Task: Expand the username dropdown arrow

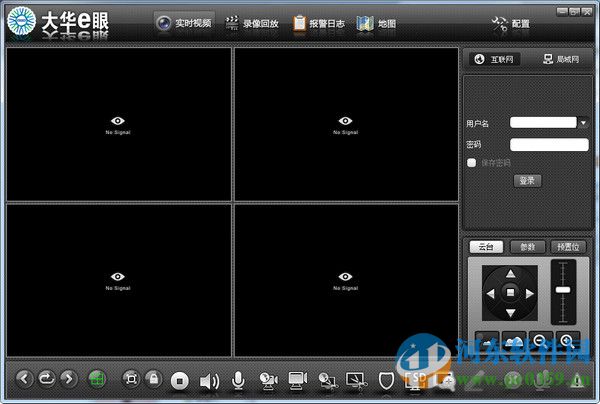Action: tap(583, 123)
